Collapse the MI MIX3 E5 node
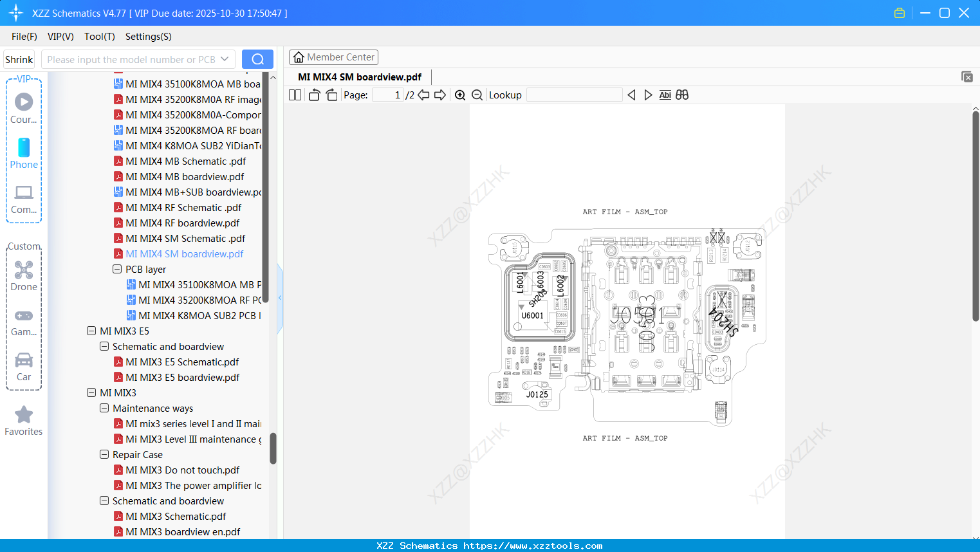Viewport: 980px width, 552px height. (91, 331)
